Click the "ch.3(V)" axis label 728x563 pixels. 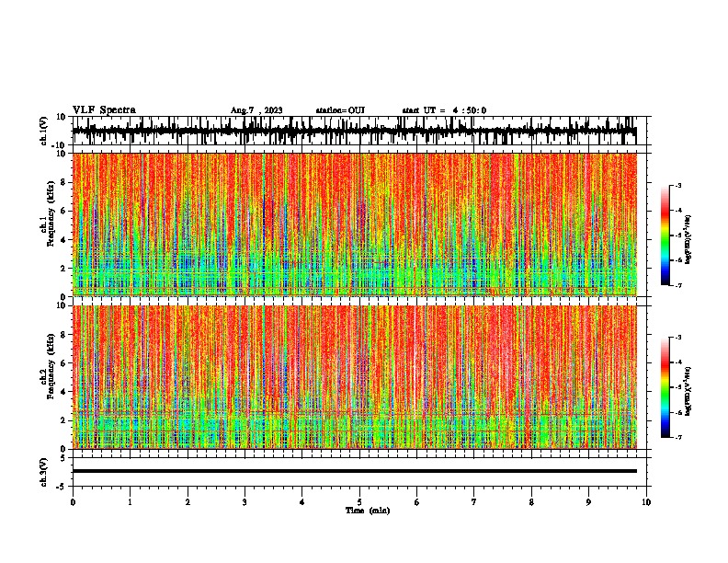click(x=44, y=473)
